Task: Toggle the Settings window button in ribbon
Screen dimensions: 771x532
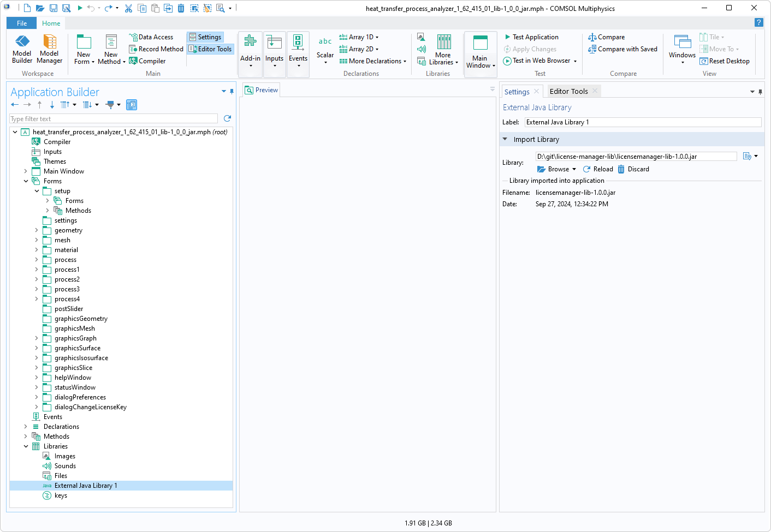Action: pyautogui.click(x=205, y=37)
